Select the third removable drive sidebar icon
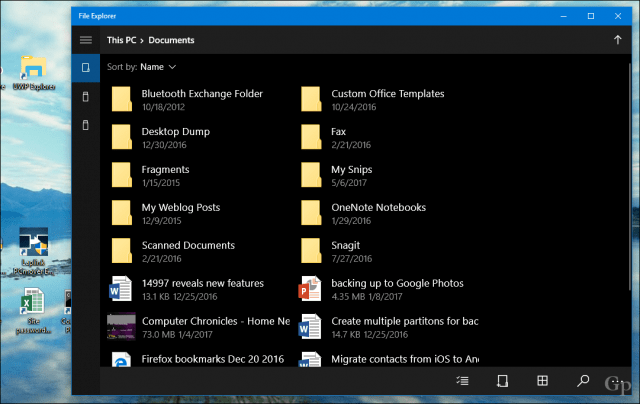The height and width of the screenshot is (404, 640). [86, 125]
